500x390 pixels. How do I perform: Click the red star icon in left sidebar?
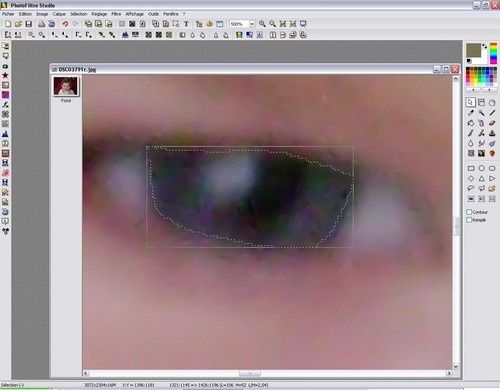(5, 75)
